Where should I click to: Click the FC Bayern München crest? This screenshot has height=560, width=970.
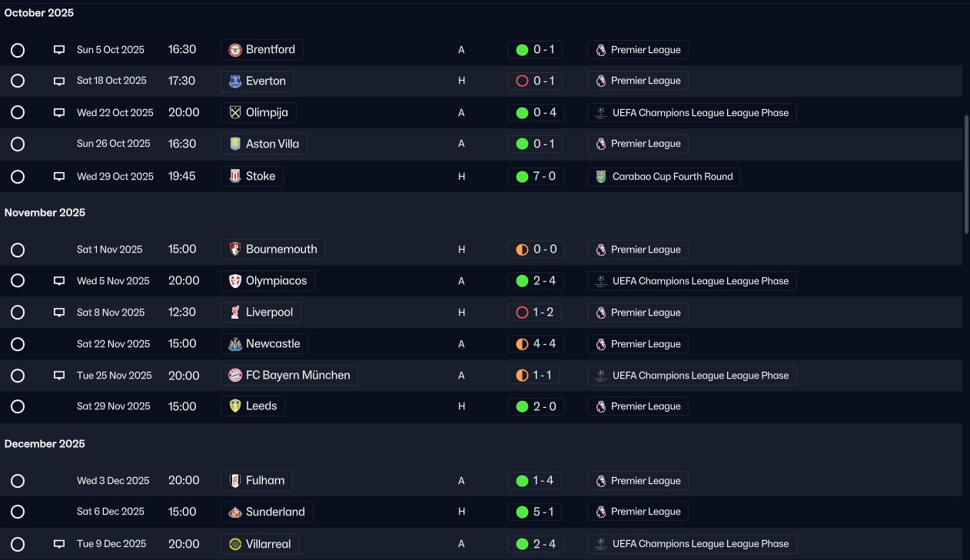point(235,376)
